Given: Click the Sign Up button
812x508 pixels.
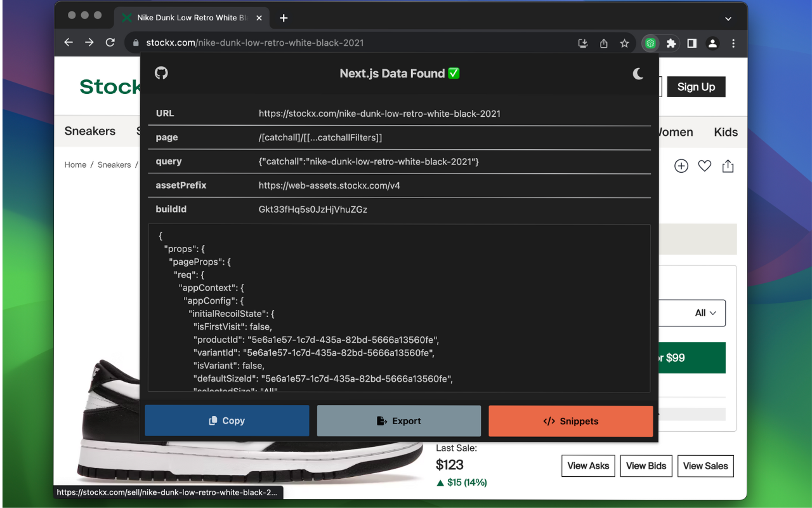Looking at the screenshot, I should point(696,86).
